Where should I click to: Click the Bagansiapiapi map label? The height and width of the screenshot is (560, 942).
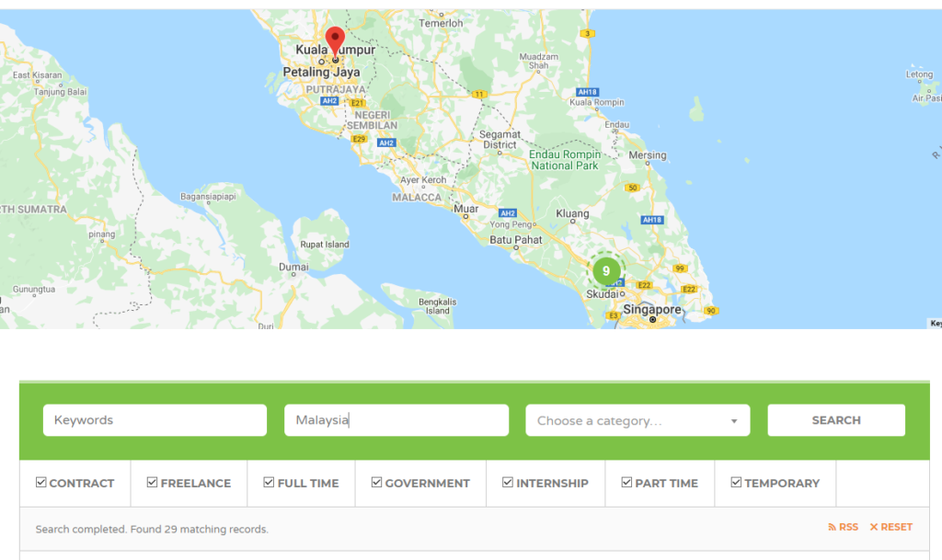tap(208, 196)
